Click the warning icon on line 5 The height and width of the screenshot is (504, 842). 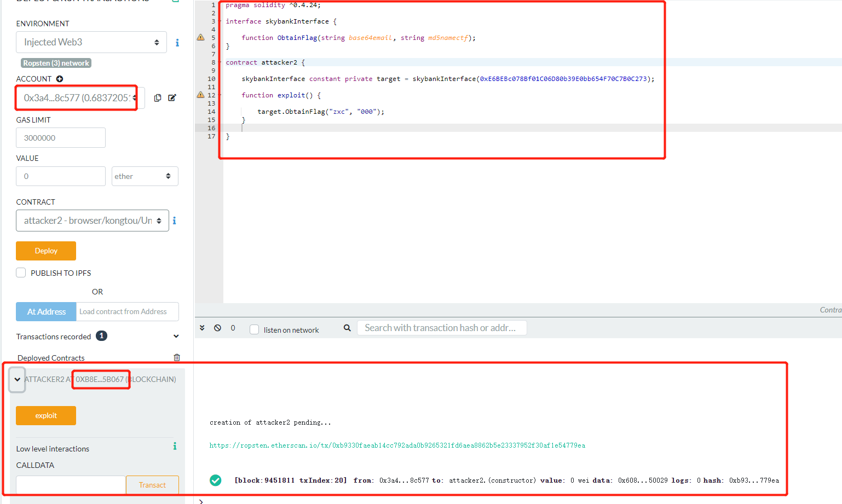pyautogui.click(x=201, y=37)
